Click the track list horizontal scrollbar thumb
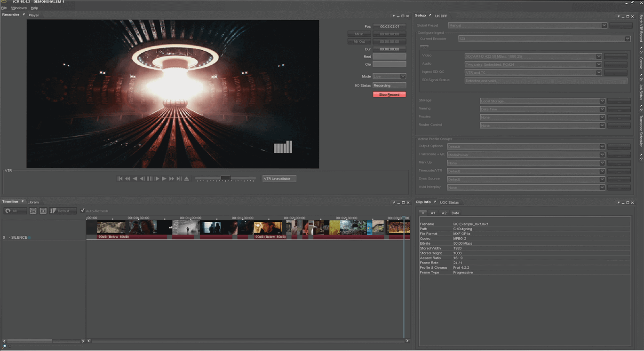 (x=30, y=341)
